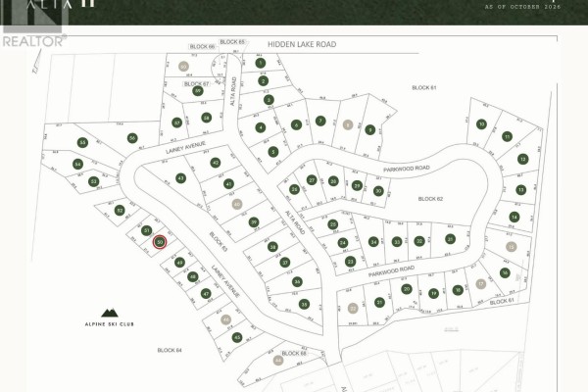
Task: Select the lot 45 marker
Action: click(x=237, y=337)
